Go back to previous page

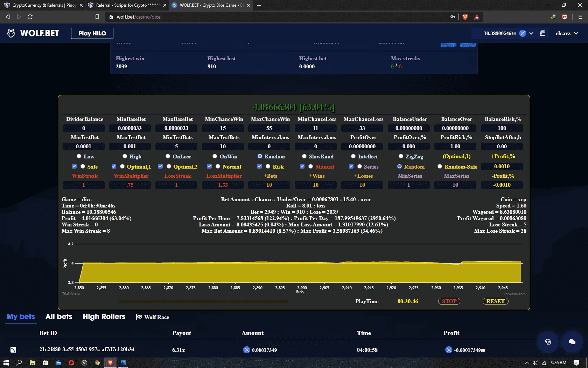click(8, 17)
